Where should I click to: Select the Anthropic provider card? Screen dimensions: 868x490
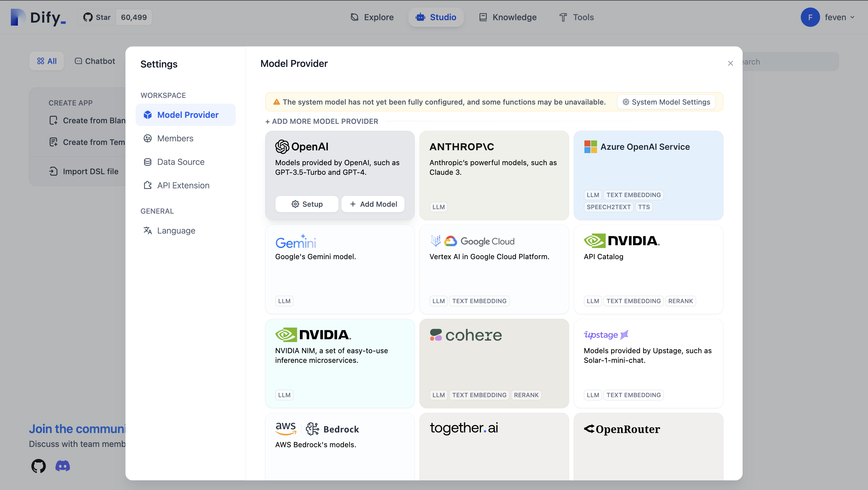coord(494,175)
